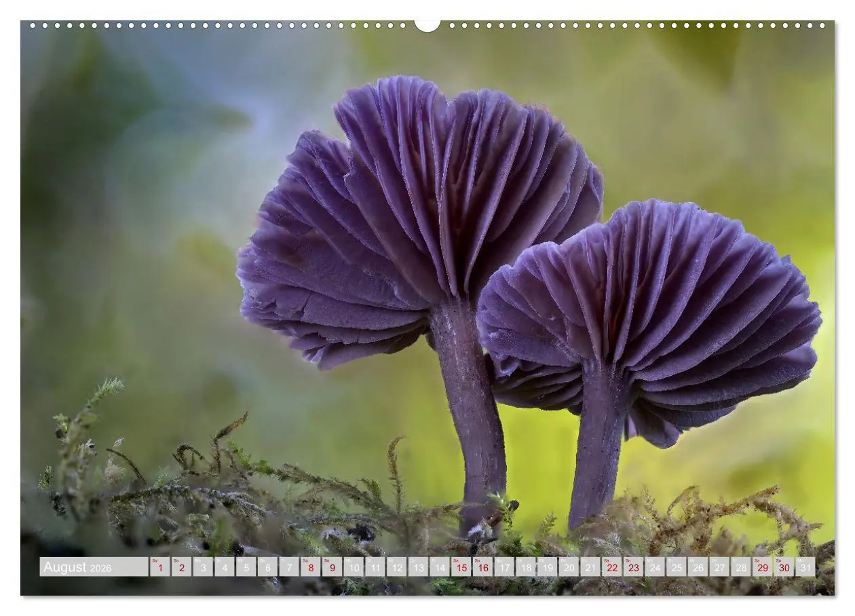Screen dimensions: 855x616
Task: Select day 11 in the calendar strip
Action: 375,567
